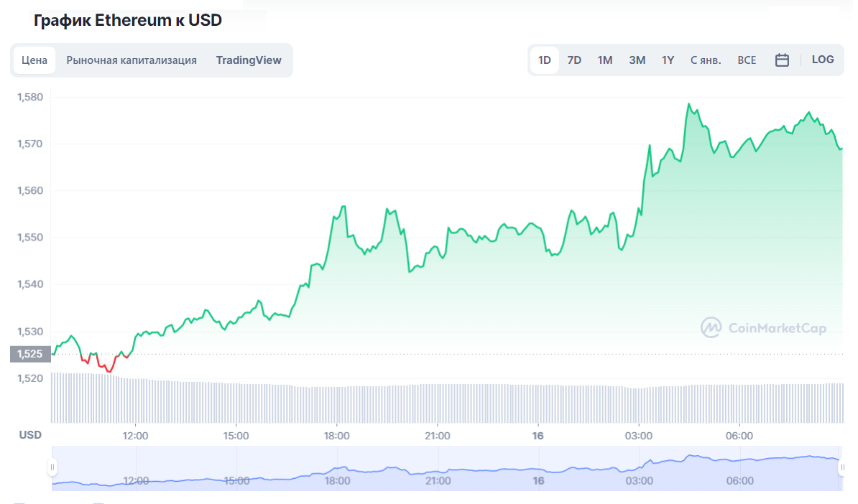Choose the 3M time range
Screen dimensions: 858x504
click(637, 60)
